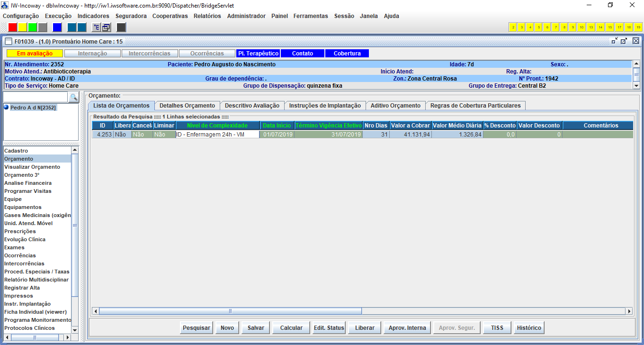Toggle the Contato status button
Screen dimensions: 644x345
(302, 54)
